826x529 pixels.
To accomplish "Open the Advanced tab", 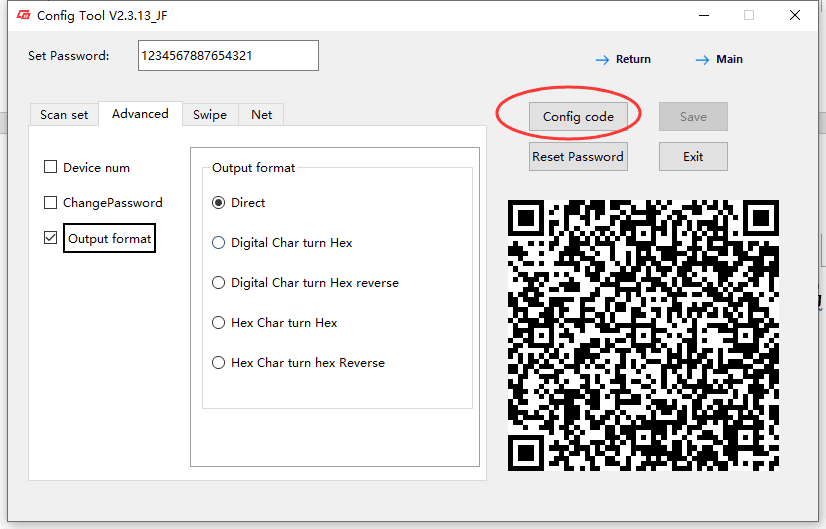I will click(x=140, y=114).
